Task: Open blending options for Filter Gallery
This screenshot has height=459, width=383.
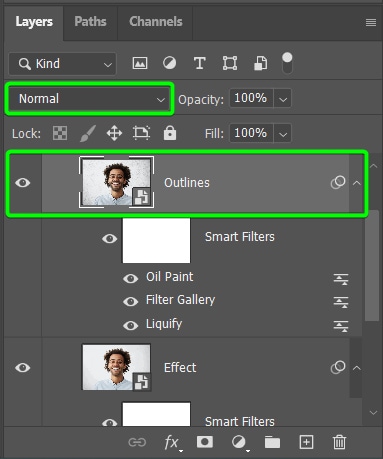Action: 341,302
